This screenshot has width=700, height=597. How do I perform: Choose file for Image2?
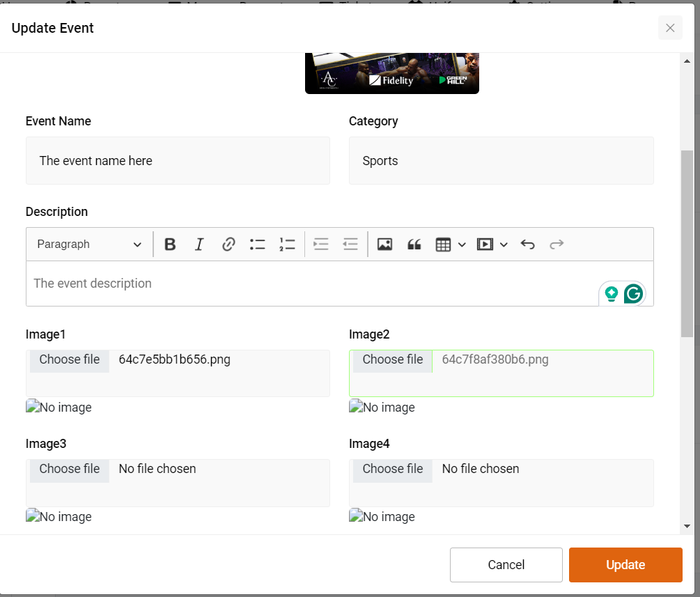[393, 360]
